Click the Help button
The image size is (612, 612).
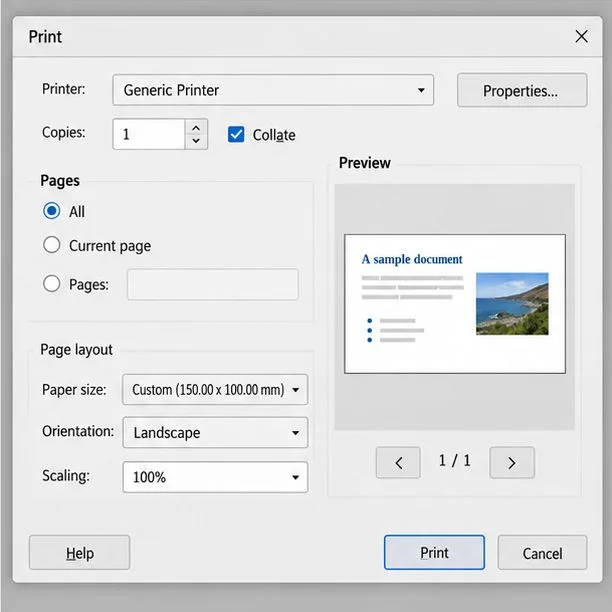pyautogui.click(x=80, y=553)
